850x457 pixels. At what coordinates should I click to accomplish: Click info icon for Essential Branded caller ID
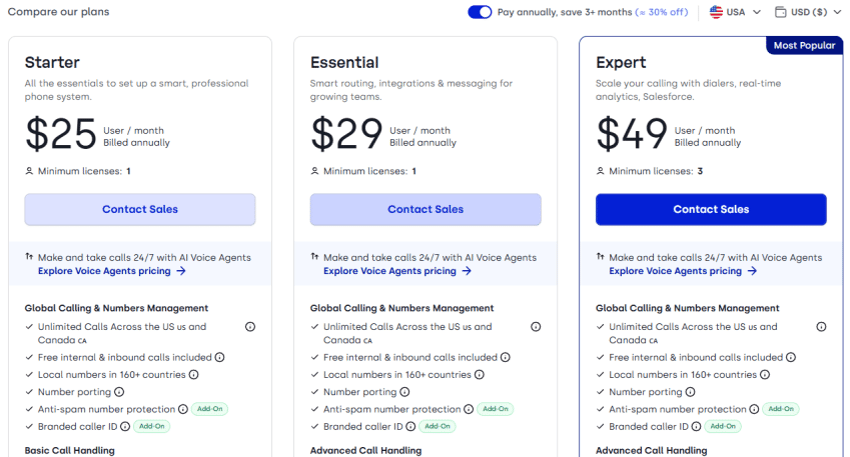(x=411, y=427)
